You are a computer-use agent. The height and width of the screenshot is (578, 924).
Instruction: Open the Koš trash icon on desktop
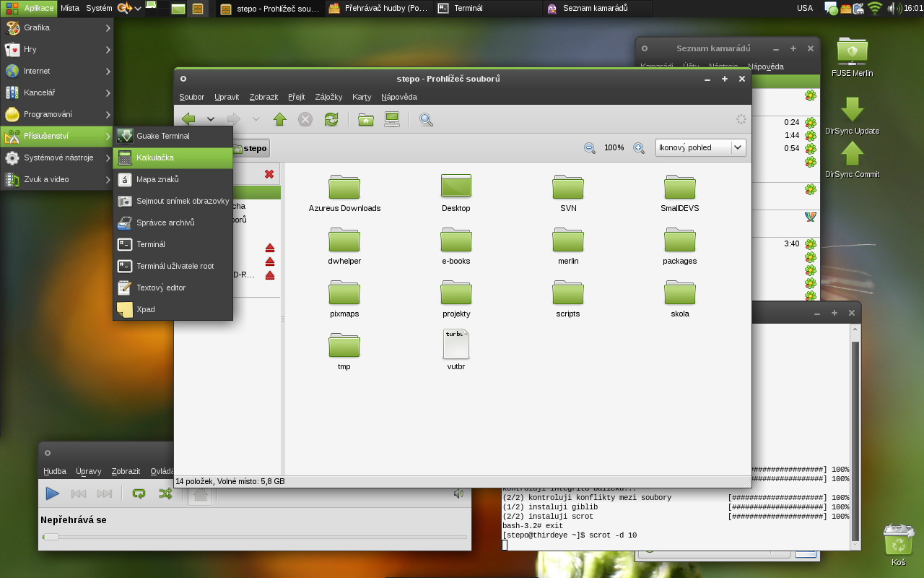(x=898, y=542)
